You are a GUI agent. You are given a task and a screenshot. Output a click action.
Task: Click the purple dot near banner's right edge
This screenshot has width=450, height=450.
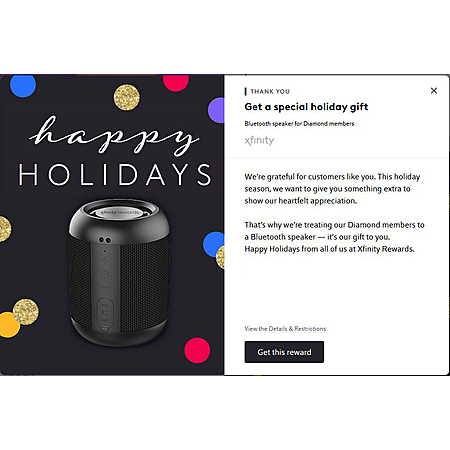216,110
